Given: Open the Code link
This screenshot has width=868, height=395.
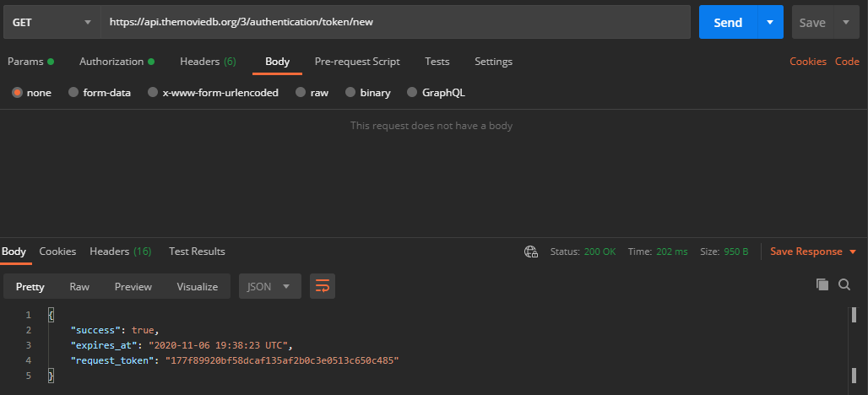Looking at the screenshot, I should [x=847, y=62].
